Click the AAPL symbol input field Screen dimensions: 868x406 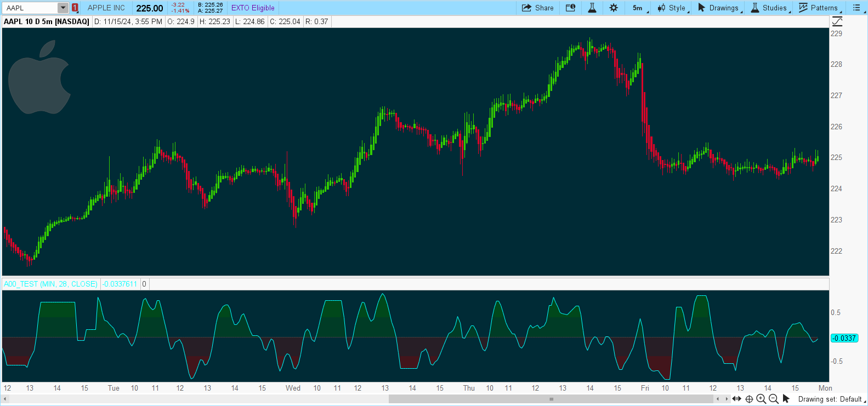[30, 8]
